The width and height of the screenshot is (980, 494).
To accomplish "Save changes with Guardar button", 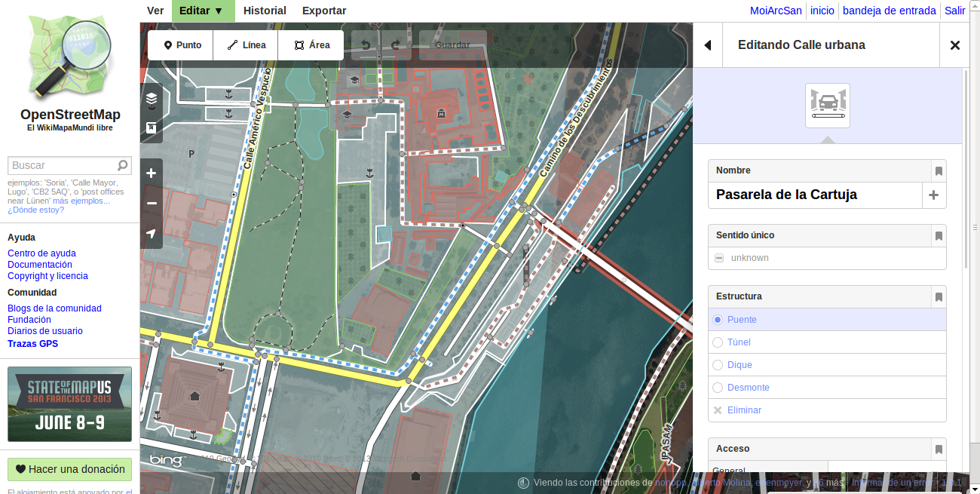I will pos(452,45).
